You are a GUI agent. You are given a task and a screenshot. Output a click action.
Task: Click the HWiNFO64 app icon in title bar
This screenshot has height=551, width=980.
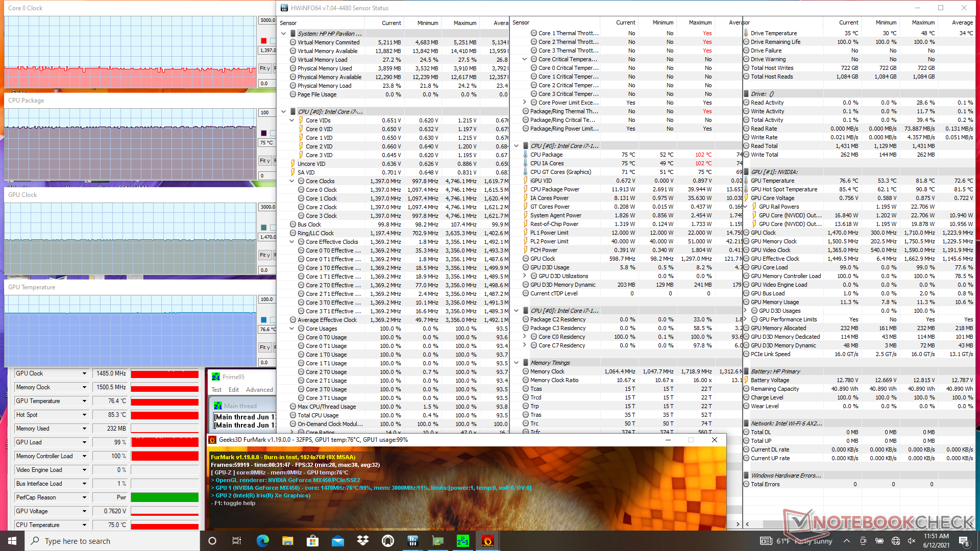coord(284,8)
